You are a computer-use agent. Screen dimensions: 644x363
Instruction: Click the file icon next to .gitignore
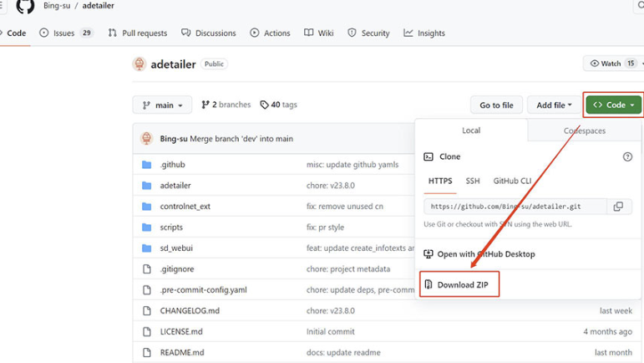coord(147,269)
